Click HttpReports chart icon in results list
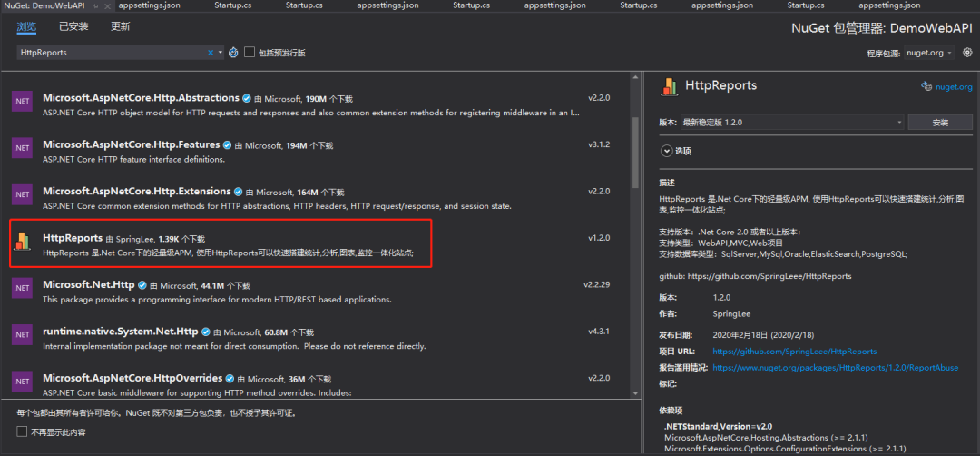 [x=22, y=241]
